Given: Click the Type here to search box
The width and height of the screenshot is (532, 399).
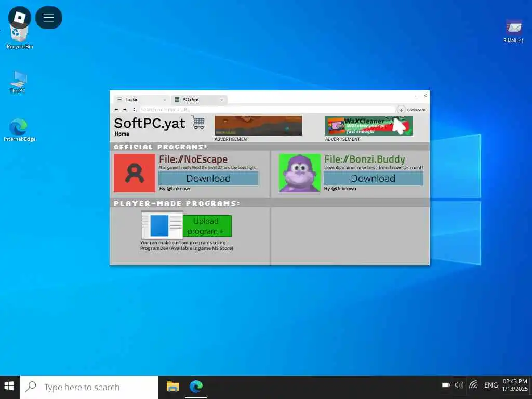Looking at the screenshot, I should pyautogui.click(x=89, y=387).
